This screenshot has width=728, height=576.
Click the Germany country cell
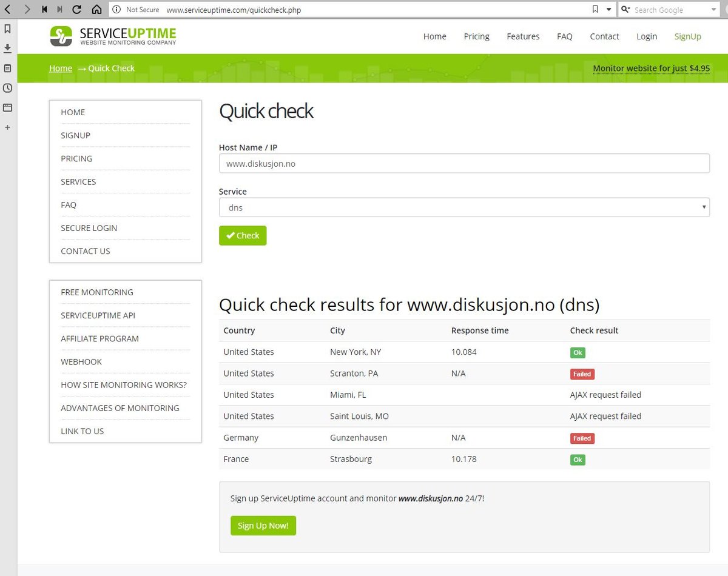tap(241, 438)
